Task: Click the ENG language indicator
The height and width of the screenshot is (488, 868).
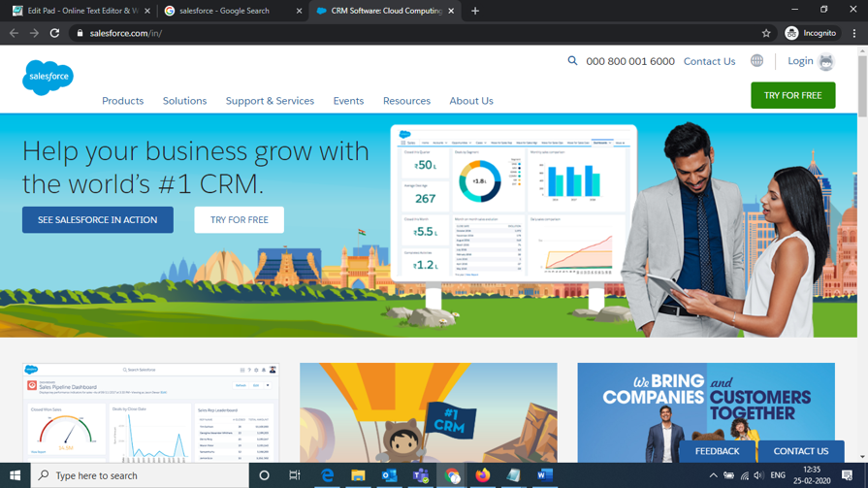Action: tap(778, 475)
